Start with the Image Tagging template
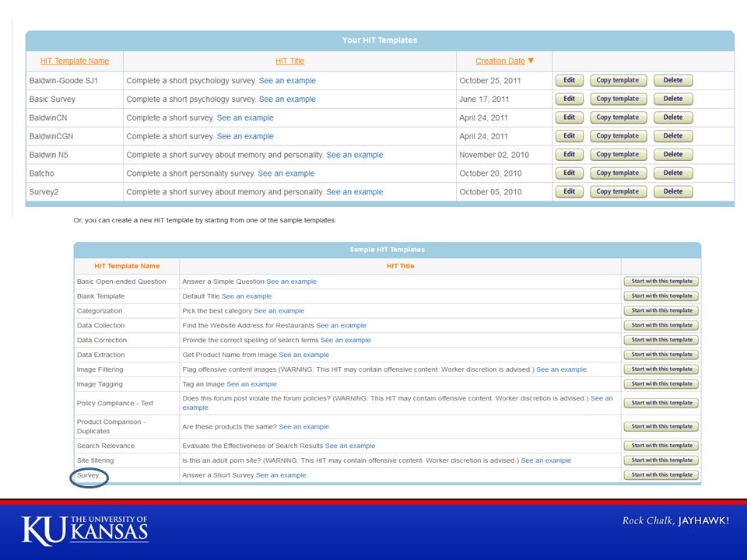The width and height of the screenshot is (747, 560). tap(661, 384)
